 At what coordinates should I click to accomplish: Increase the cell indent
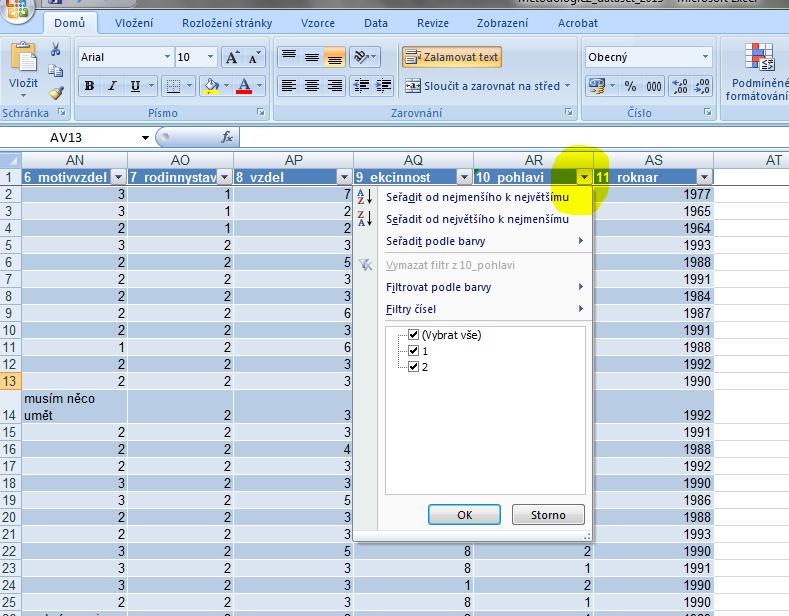coord(383,86)
